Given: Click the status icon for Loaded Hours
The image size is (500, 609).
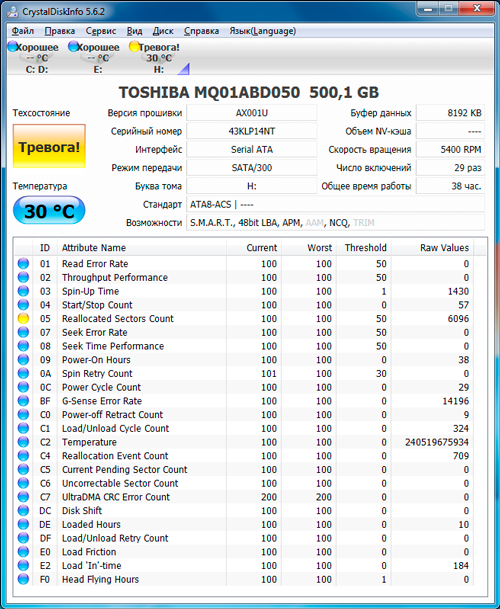Looking at the screenshot, I should click(x=23, y=524).
